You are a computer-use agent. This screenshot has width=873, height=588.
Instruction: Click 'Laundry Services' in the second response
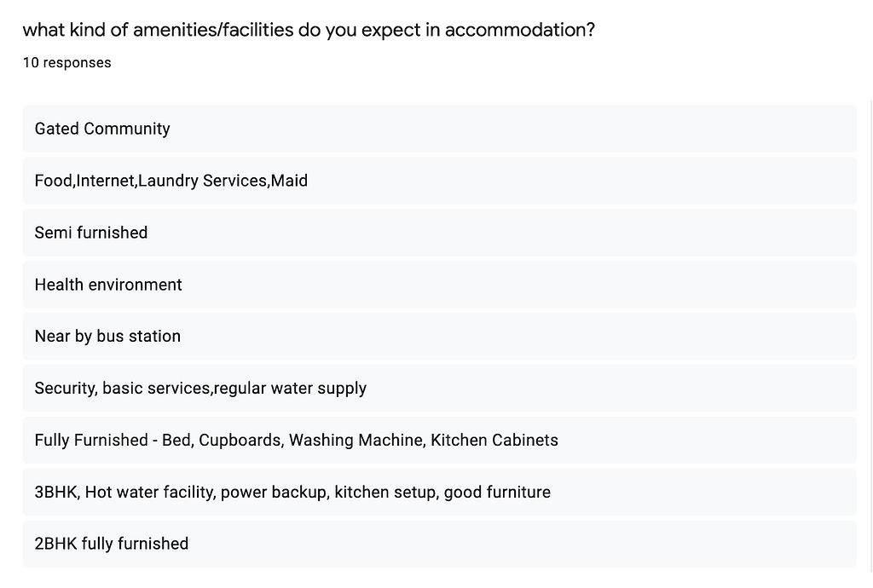203,181
